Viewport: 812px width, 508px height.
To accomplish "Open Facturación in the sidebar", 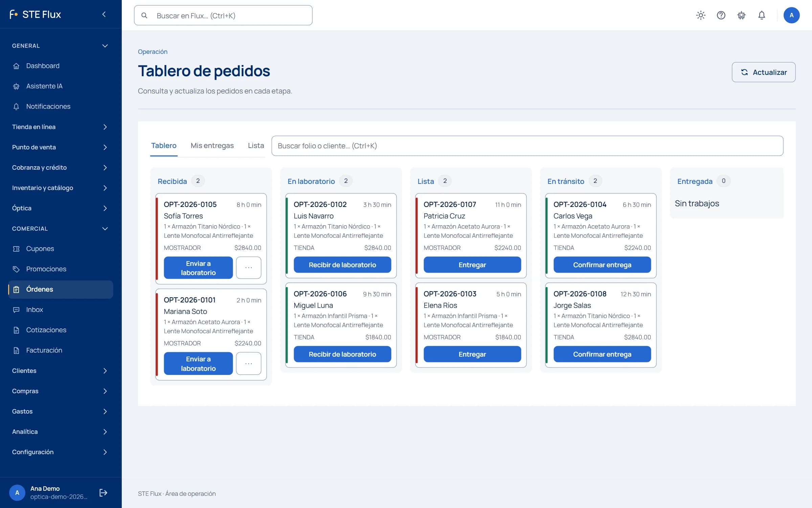I will point(61,350).
